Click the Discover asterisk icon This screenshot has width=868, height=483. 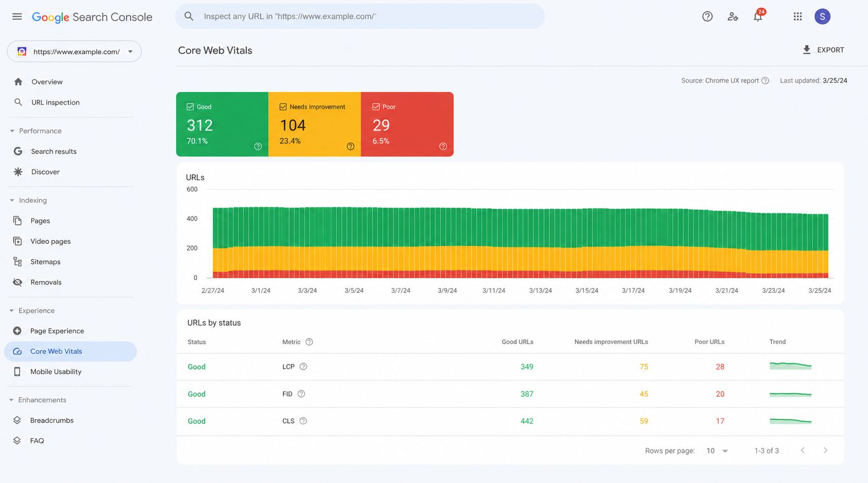pos(18,172)
